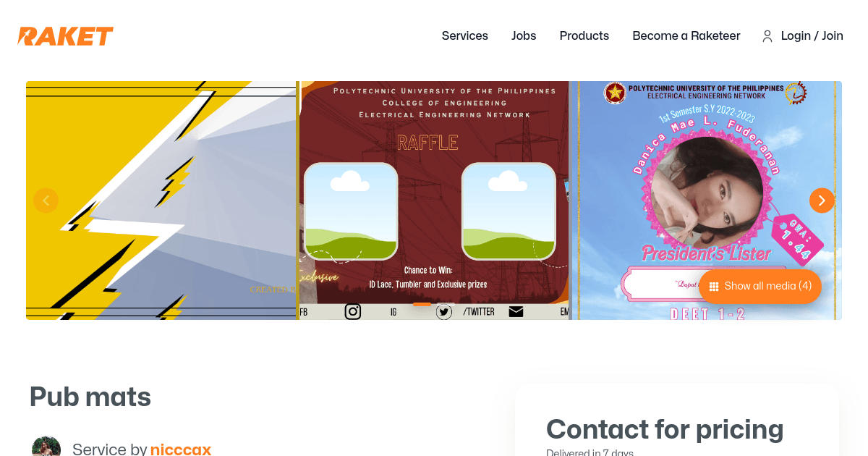Viewport: 868px width, 456px height.
Task: Click the user profile icon near Login
Action: pyautogui.click(x=767, y=36)
